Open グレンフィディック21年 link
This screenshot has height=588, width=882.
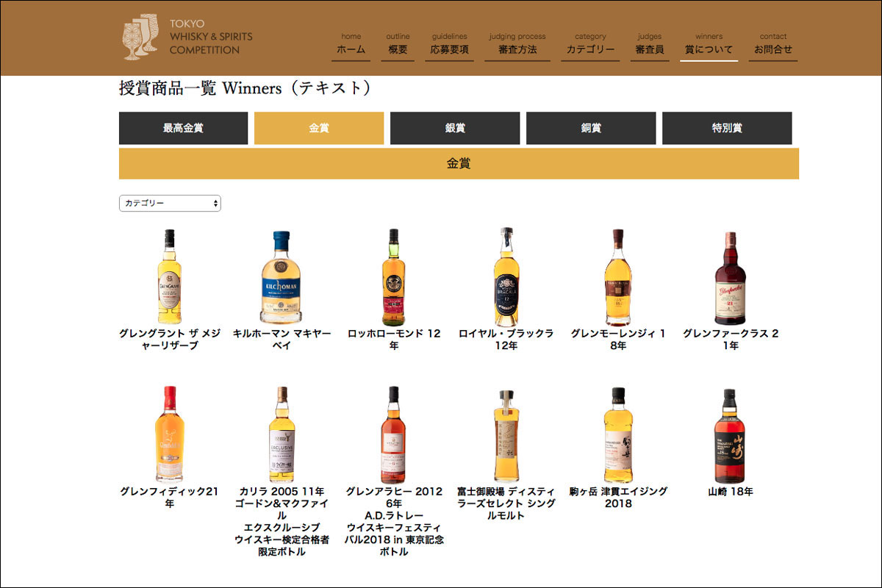pyautogui.click(x=170, y=498)
